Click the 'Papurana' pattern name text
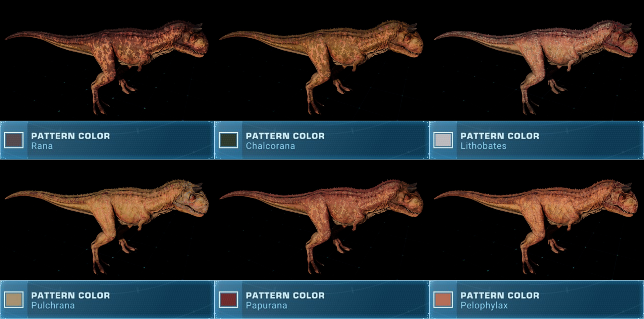 [266, 306]
